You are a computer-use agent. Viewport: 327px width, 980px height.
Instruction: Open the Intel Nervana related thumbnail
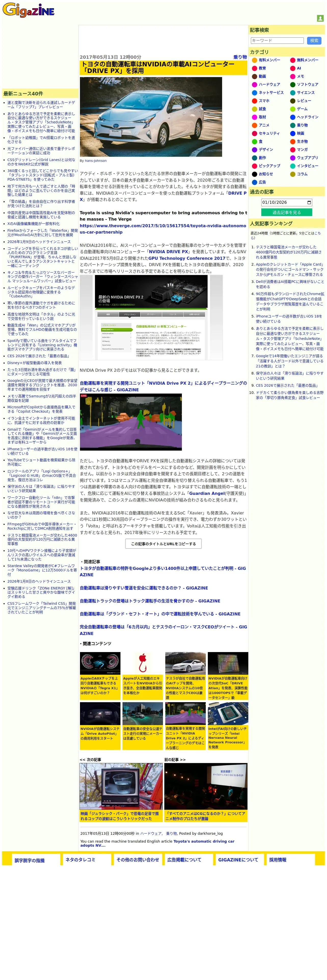pos(228,713)
